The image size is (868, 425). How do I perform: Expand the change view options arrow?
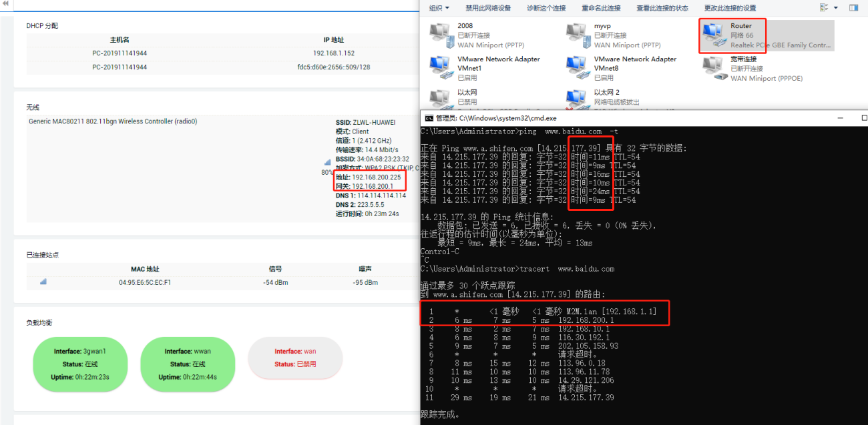point(836,8)
